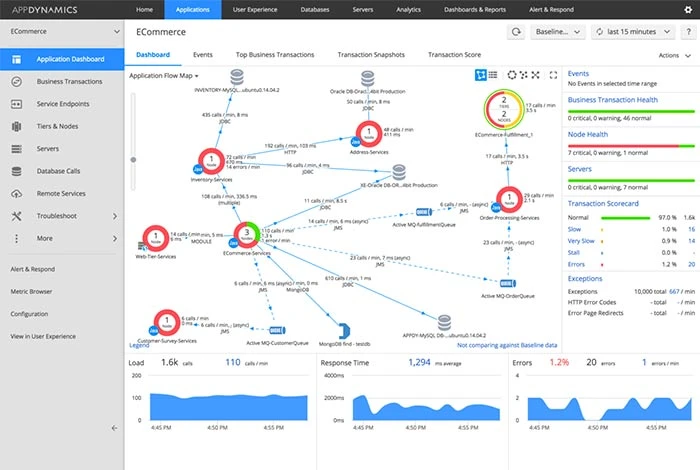700x470 pixels.
Task: Click the More dots icon in sidebar
Action: (x=17, y=238)
